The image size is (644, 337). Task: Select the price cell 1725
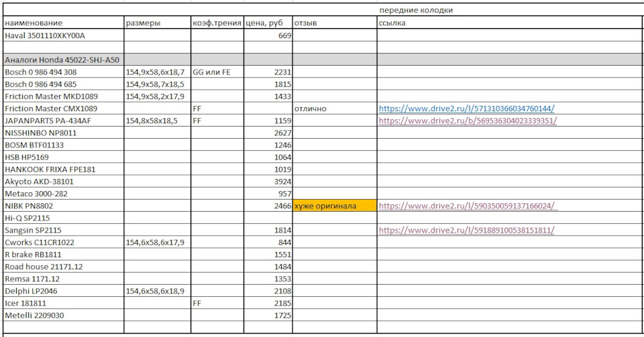(268, 316)
